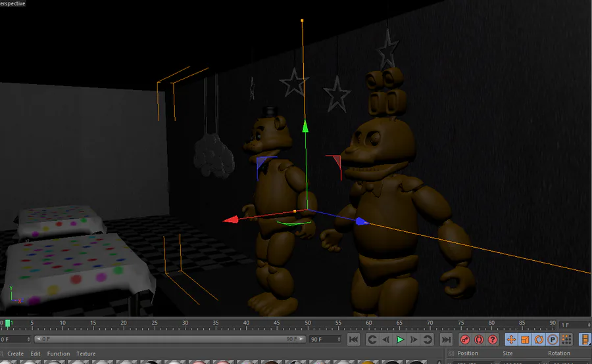The height and width of the screenshot is (364, 592).
Task: Go to end of animation
Action: pyautogui.click(x=446, y=340)
